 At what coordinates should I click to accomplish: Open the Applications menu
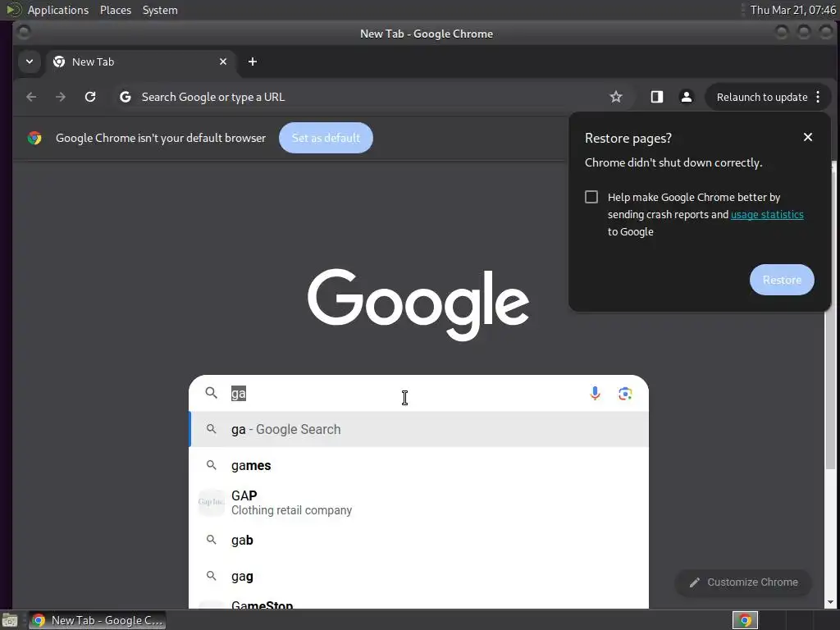click(58, 10)
